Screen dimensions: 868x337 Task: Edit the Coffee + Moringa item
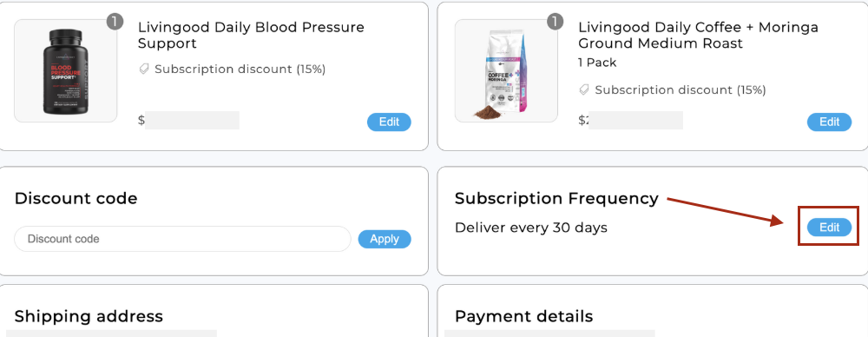tap(829, 122)
